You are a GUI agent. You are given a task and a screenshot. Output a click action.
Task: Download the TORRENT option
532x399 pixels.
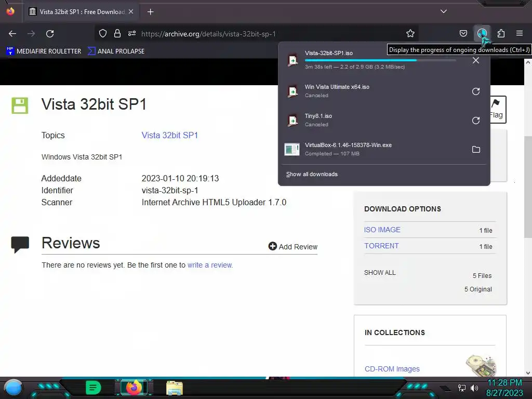[x=381, y=246]
